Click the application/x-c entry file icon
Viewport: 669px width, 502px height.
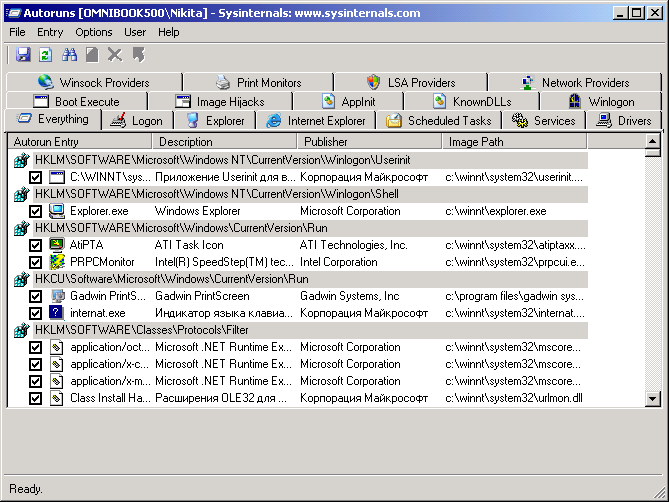[x=57, y=364]
